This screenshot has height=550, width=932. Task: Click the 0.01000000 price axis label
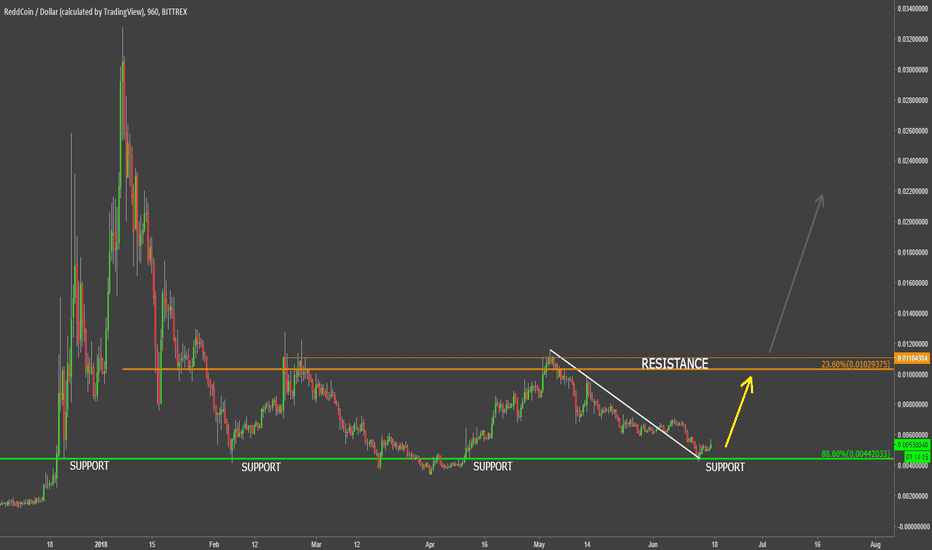(x=912, y=374)
